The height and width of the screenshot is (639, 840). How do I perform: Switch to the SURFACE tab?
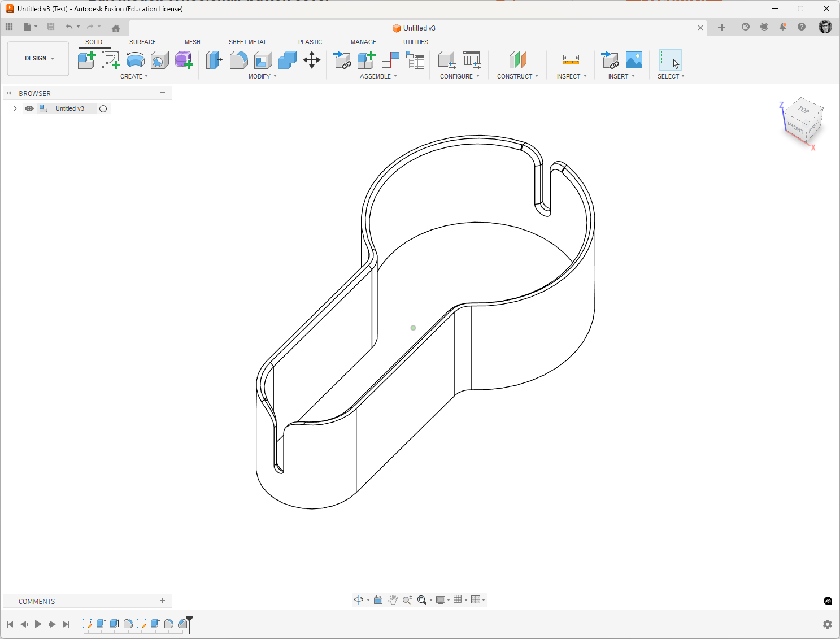point(142,42)
